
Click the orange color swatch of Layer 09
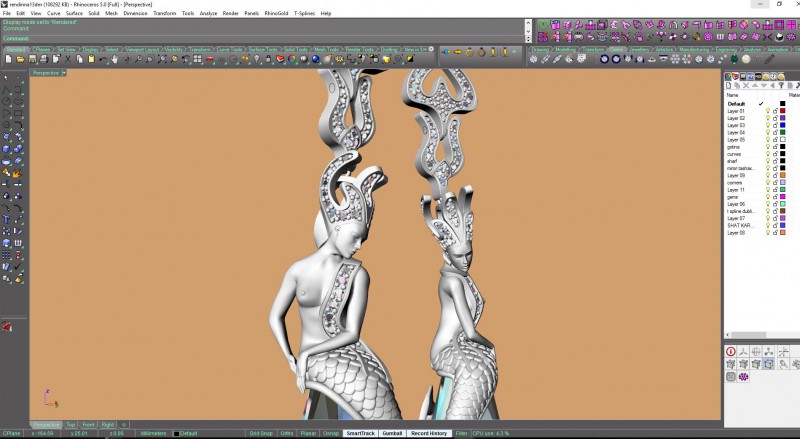coord(783,175)
